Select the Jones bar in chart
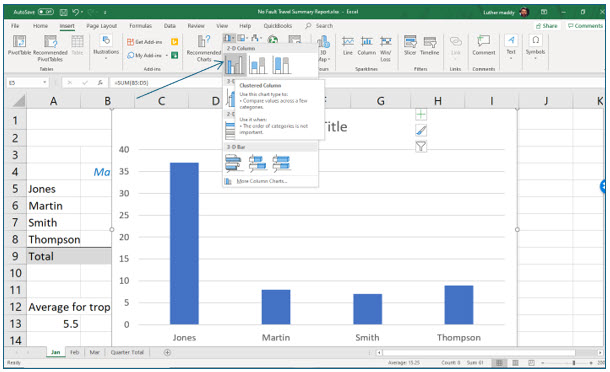Image resolution: width=610 pixels, height=372 pixels. pos(184,243)
